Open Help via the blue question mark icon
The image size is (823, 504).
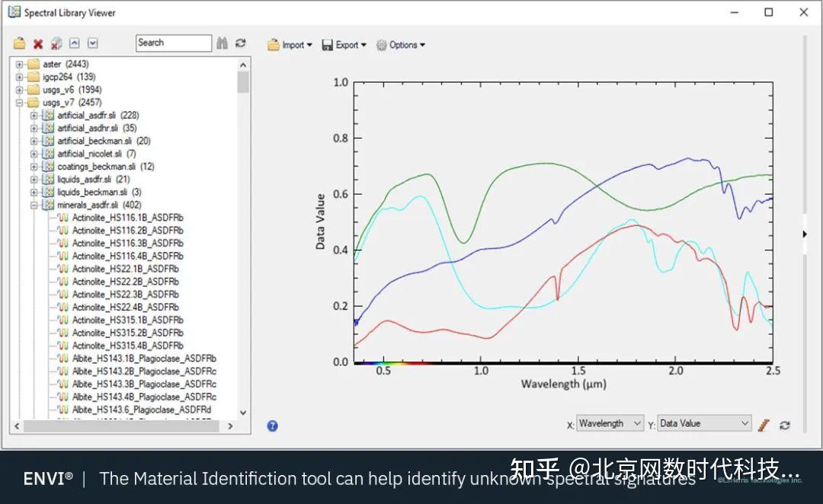273,426
